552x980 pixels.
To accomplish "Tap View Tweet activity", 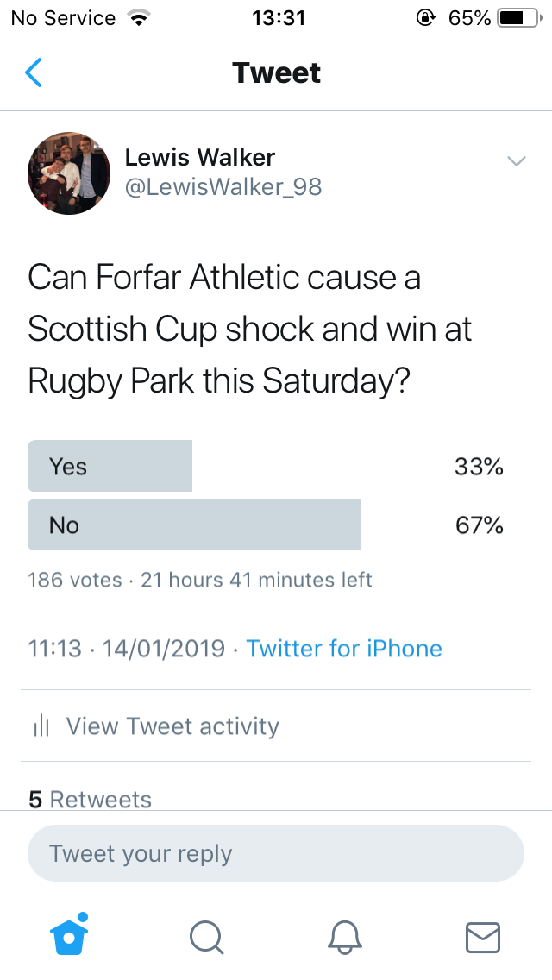I will 172,726.
